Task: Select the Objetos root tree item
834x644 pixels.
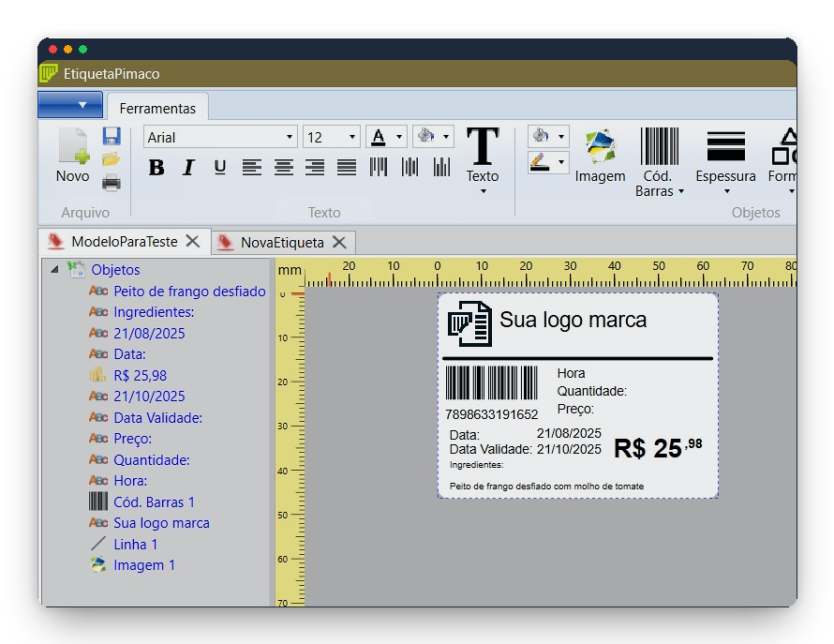Action: click(115, 270)
